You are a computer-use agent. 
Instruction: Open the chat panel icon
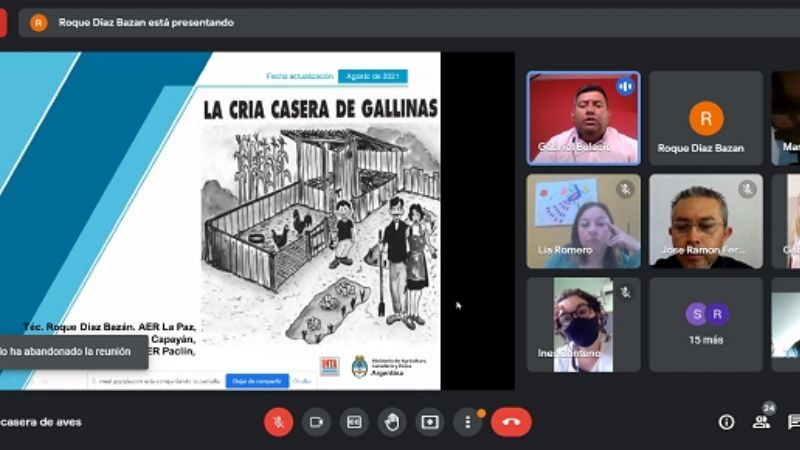(x=794, y=422)
